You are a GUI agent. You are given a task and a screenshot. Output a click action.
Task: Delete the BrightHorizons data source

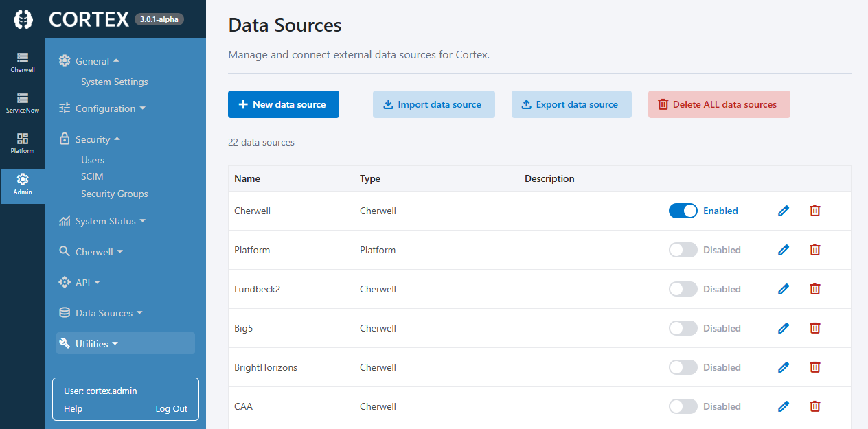click(815, 367)
